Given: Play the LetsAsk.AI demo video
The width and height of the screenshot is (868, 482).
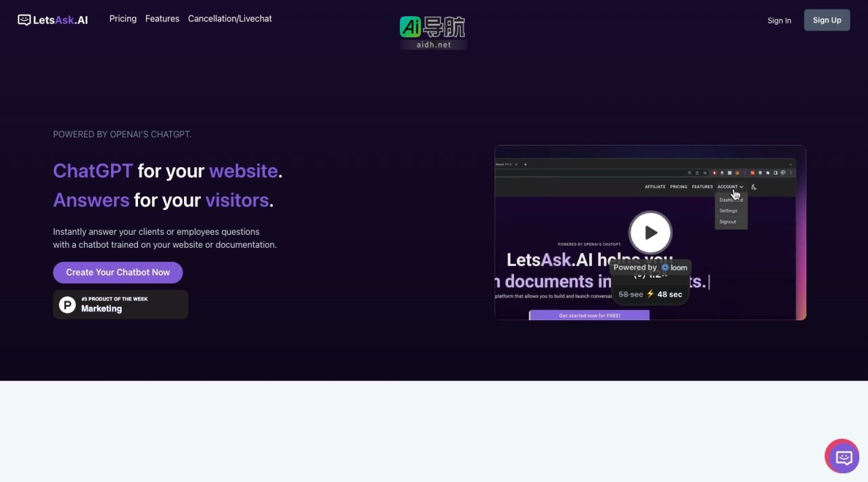Looking at the screenshot, I should point(649,232).
